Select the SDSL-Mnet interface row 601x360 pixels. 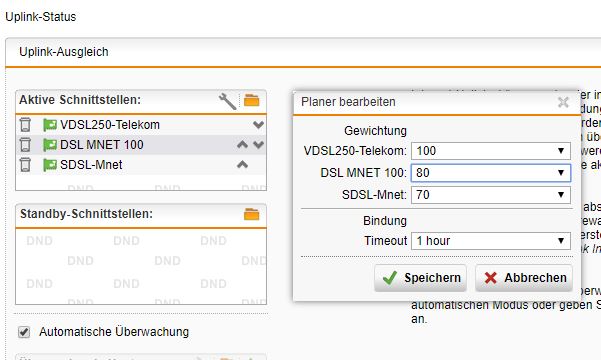pyautogui.click(x=141, y=164)
